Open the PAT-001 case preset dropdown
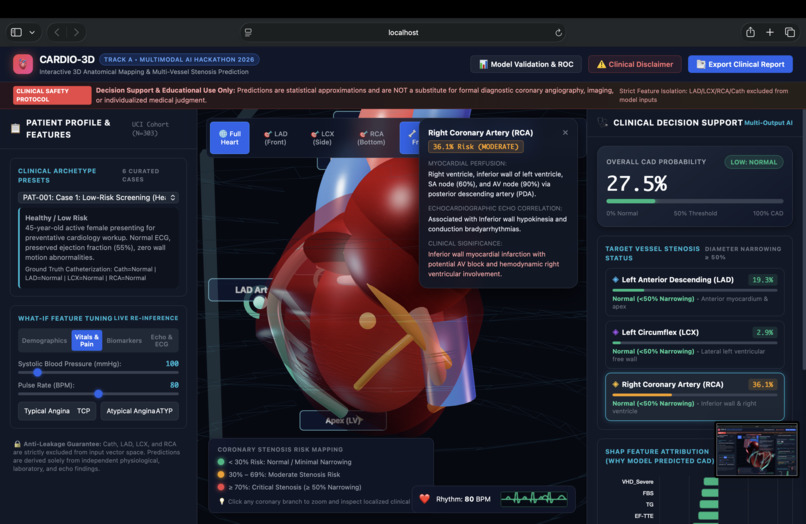 (x=98, y=197)
